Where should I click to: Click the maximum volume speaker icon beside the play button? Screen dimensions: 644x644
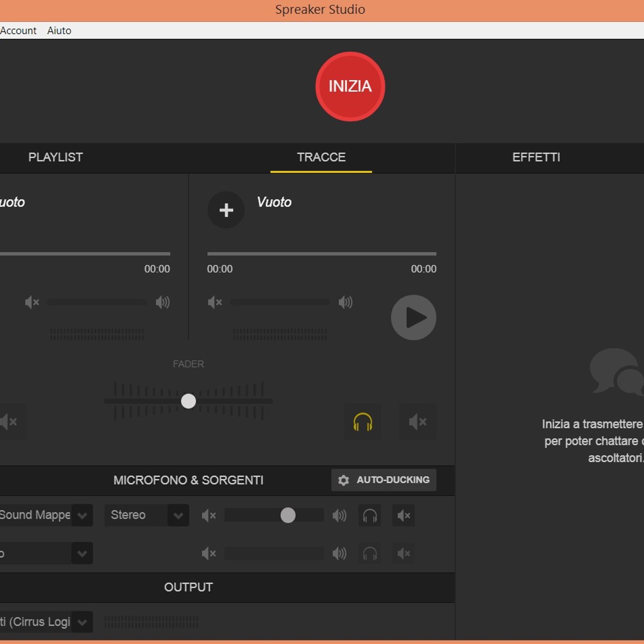coord(345,302)
